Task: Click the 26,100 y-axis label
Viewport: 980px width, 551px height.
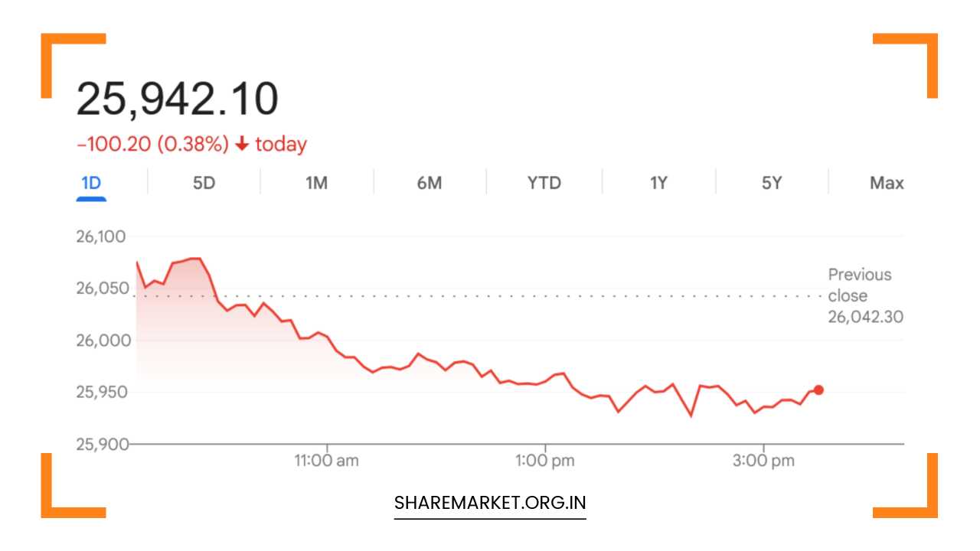Action: [101, 236]
